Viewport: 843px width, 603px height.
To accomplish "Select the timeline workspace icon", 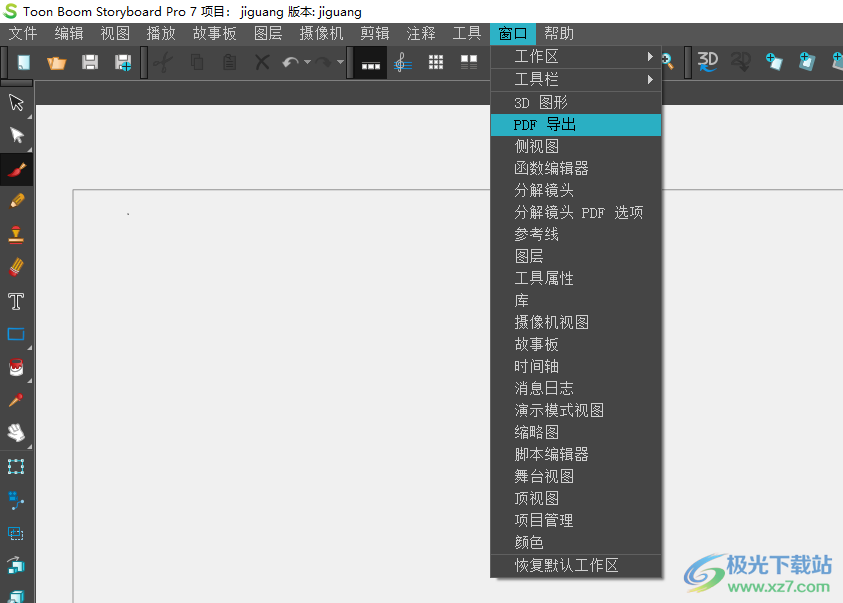I will 371,63.
